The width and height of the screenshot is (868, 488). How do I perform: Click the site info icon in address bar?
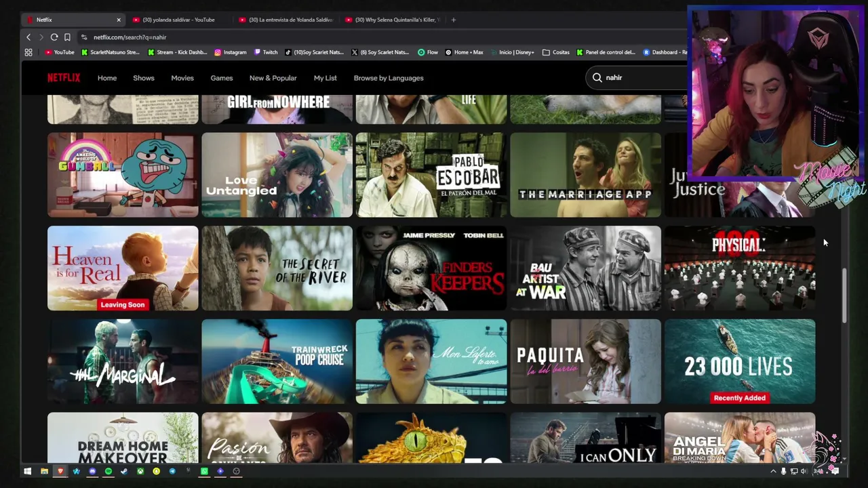click(84, 37)
